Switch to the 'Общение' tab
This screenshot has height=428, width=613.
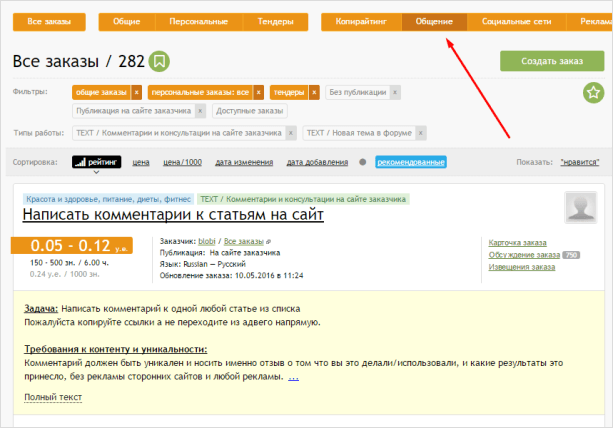pyautogui.click(x=434, y=21)
